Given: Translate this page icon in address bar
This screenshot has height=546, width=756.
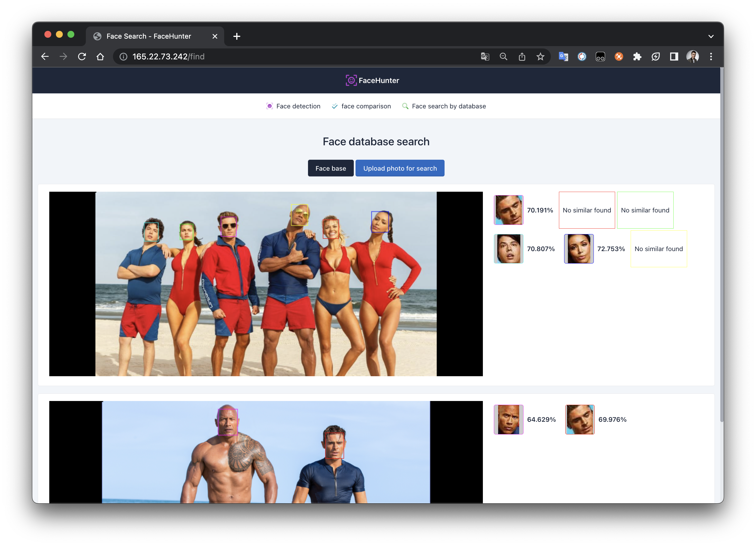Looking at the screenshot, I should (x=485, y=57).
